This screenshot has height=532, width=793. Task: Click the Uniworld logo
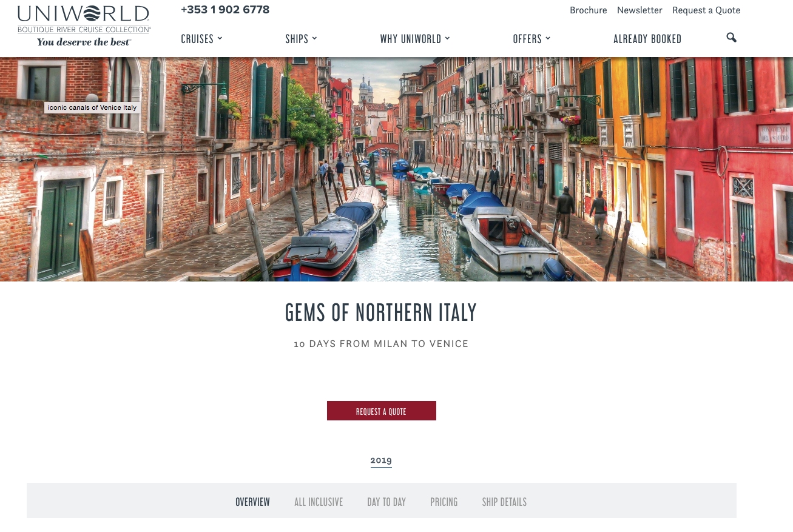click(84, 25)
